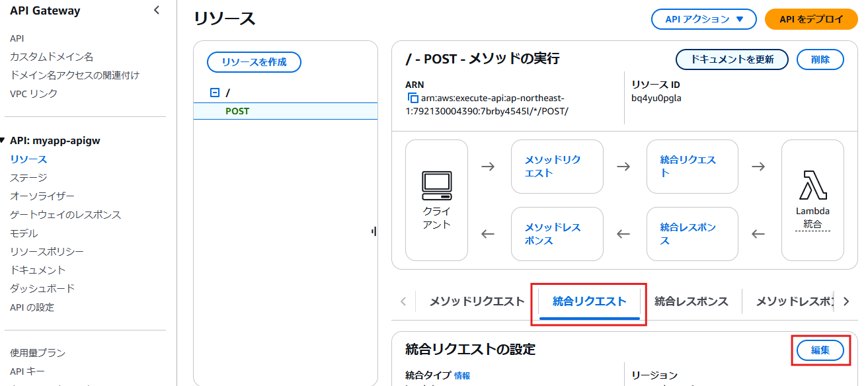Open ダッシュボード in the sidebar
This screenshot has width=868, height=386.
point(42,289)
